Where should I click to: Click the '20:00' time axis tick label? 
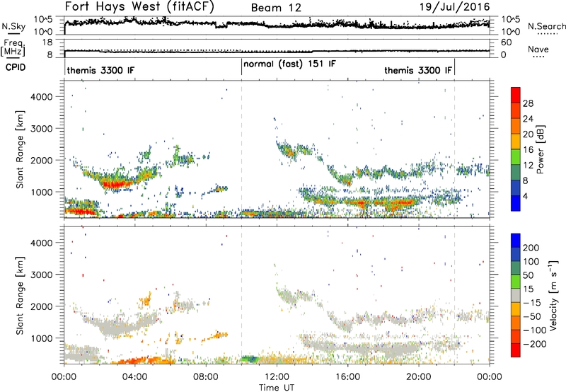419,377
